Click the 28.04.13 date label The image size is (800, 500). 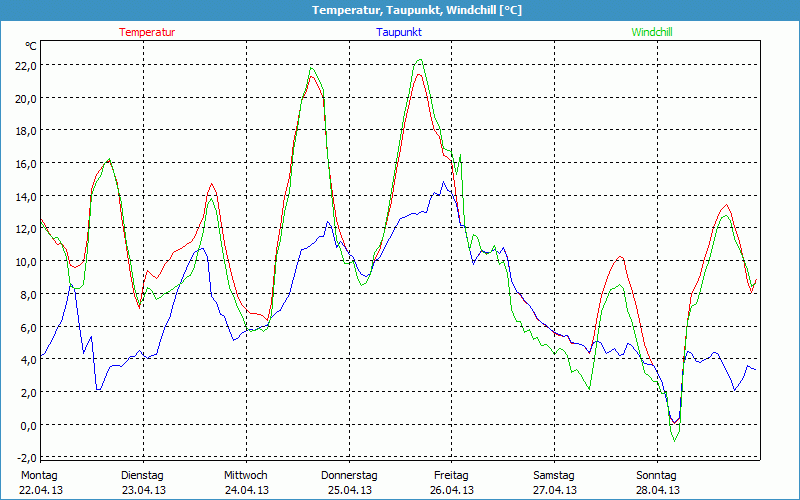tap(658, 490)
